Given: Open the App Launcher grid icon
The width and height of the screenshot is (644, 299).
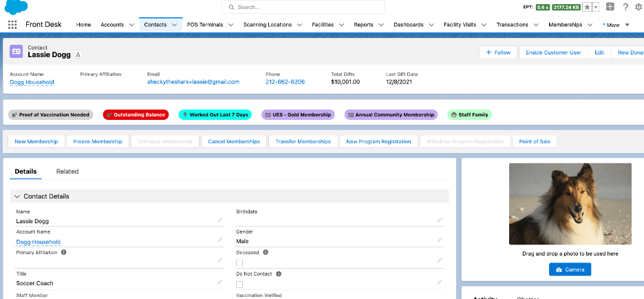Looking at the screenshot, I should (x=12, y=25).
